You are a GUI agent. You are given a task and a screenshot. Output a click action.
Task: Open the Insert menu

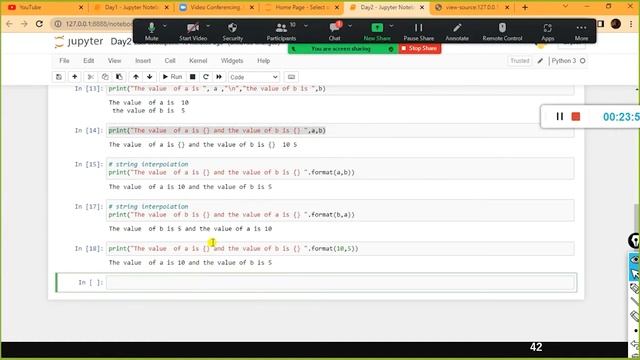pyautogui.click(x=143, y=61)
